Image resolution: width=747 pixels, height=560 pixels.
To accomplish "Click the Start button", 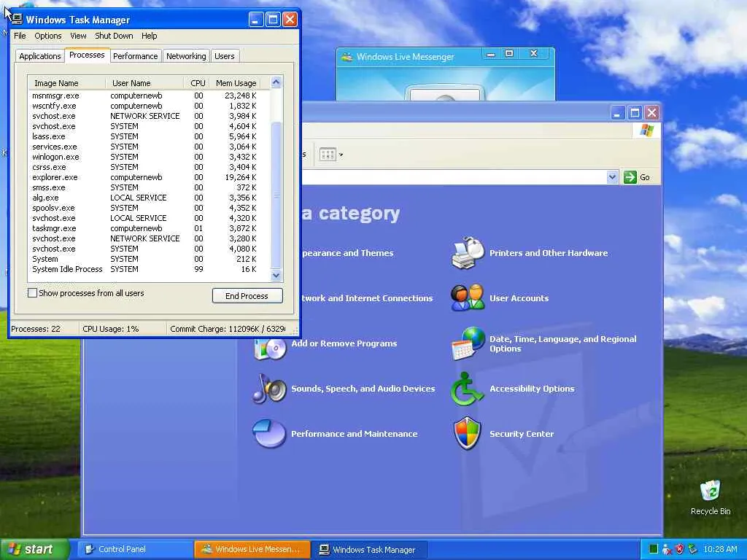I will pos(34,549).
